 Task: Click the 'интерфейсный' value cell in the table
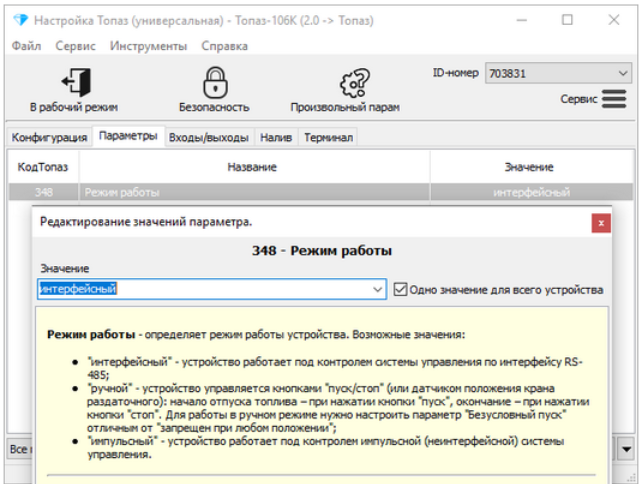click(531, 192)
